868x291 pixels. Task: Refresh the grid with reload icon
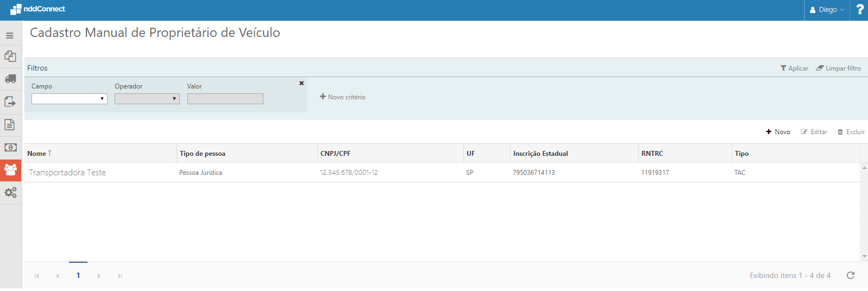pyautogui.click(x=851, y=275)
